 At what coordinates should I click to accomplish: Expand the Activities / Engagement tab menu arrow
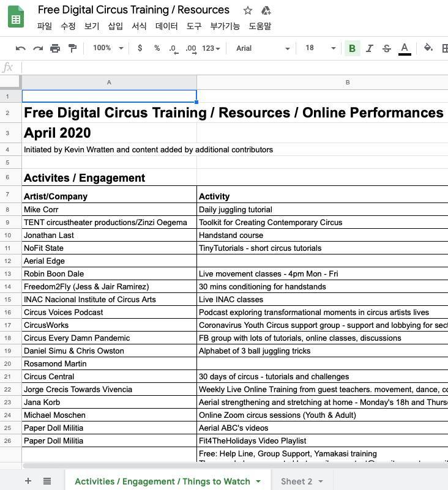pyautogui.click(x=258, y=481)
